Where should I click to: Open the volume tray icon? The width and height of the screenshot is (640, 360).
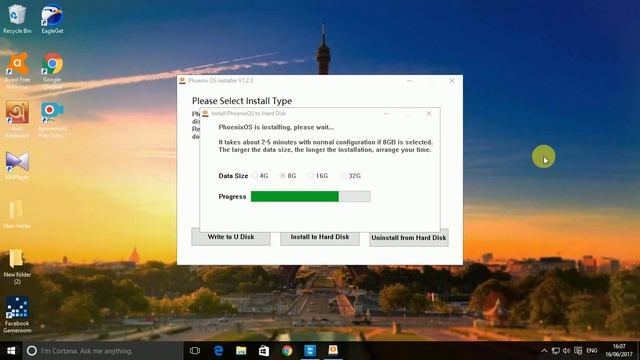(567, 351)
